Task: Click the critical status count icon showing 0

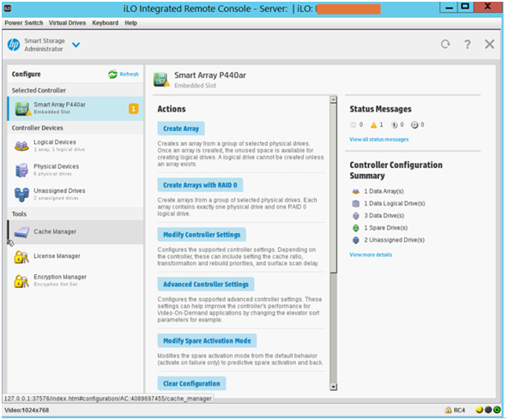Action: [x=354, y=125]
